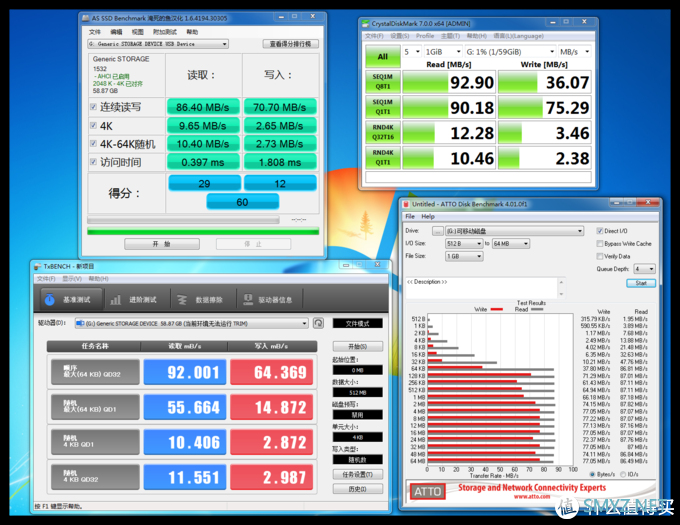This screenshot has height=525, width=680.
Task: Click the 开始 button in AS SSD
Action: pos(162,244)
